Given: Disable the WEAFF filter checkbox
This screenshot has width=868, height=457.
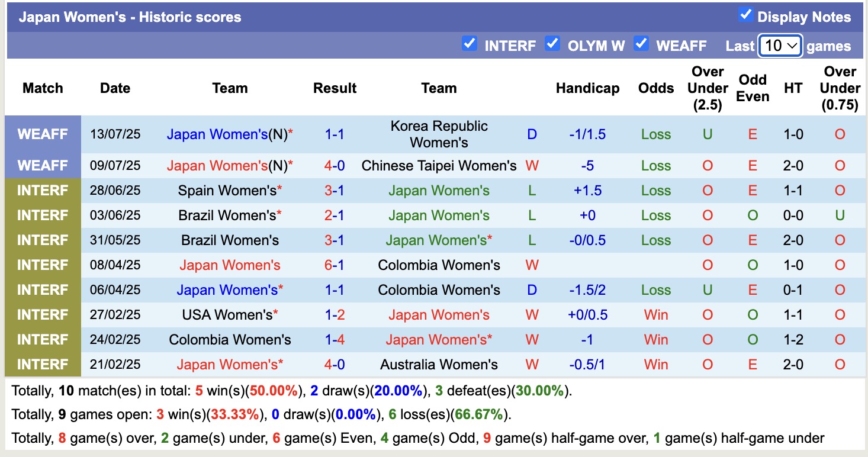Looking at the screenshot, I should tap(641, 44).
